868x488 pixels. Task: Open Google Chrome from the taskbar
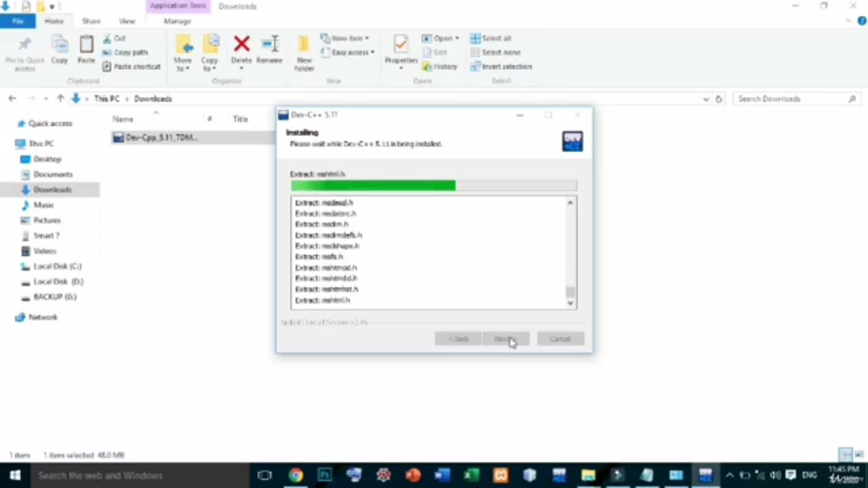(296, 475)
